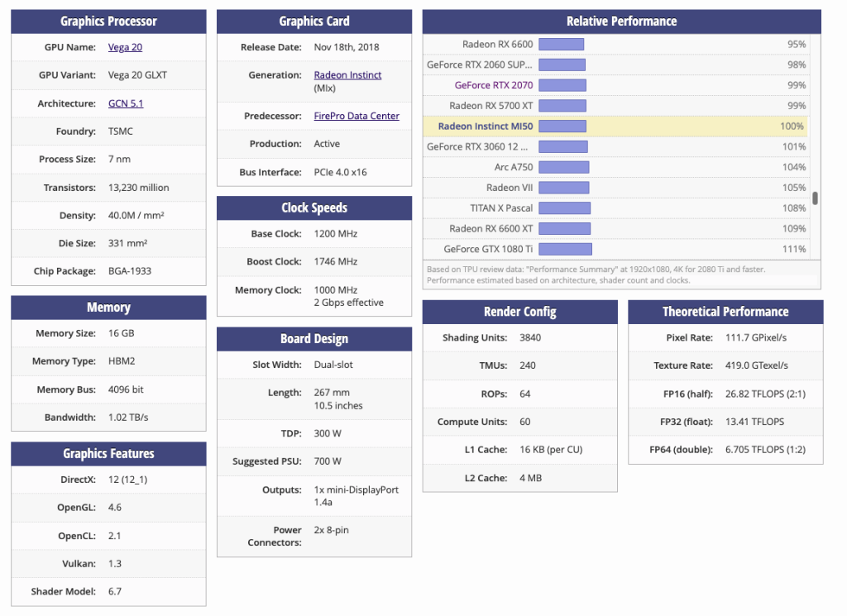This screenshot has width=847, height=616.
Task: Click the Base Clock value 1200 MHz
Action: pos(336,234)
